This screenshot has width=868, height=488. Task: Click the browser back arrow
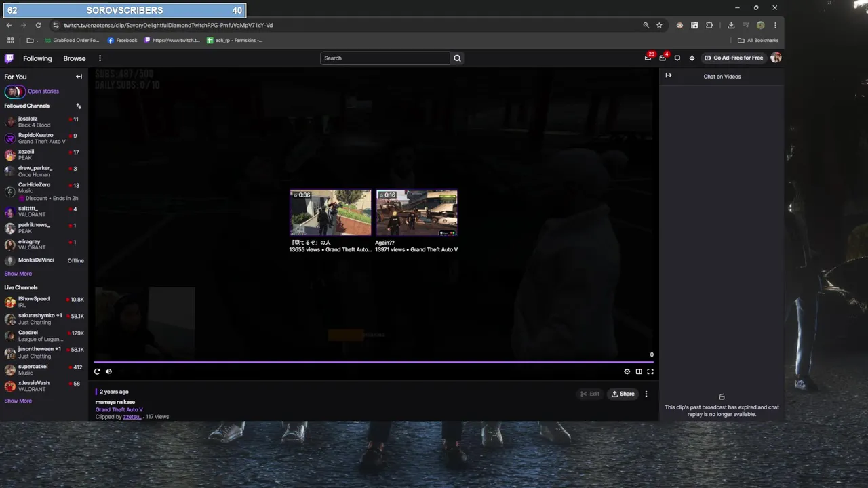pyautogui.click(x=9, y=25)
